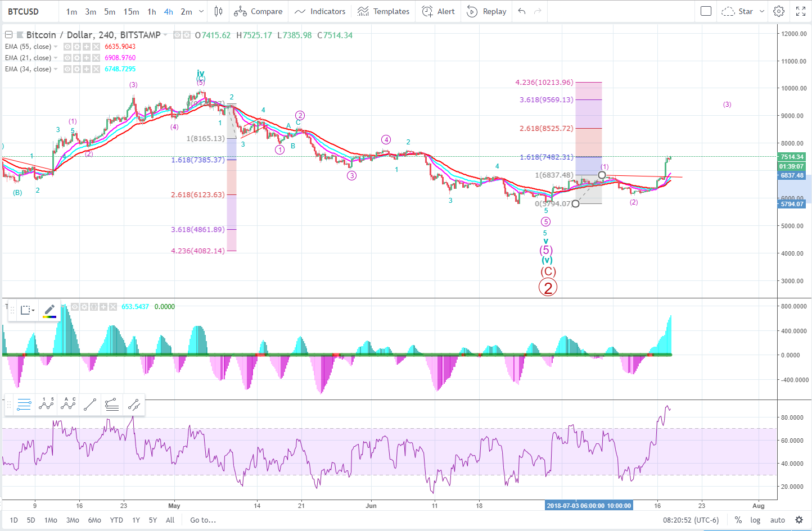The image size is (812, 531).
Task: Toggle auto scale mode
Action: [778, 520]
